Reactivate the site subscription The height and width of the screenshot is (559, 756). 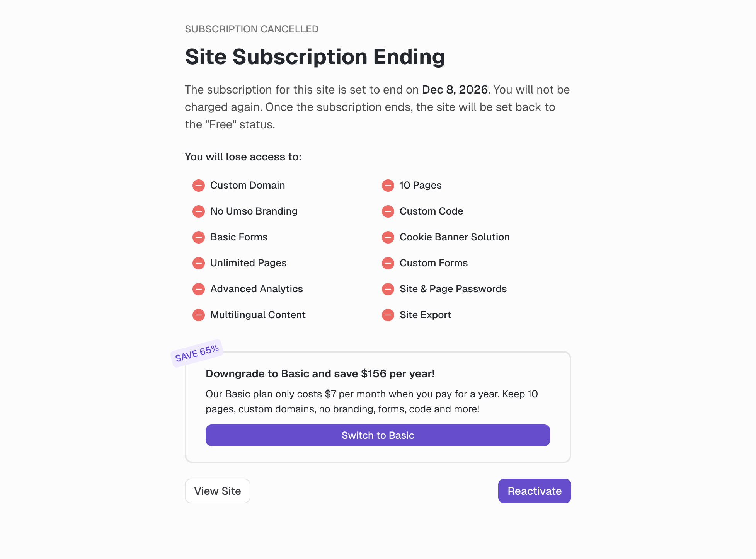click(534, 491)
